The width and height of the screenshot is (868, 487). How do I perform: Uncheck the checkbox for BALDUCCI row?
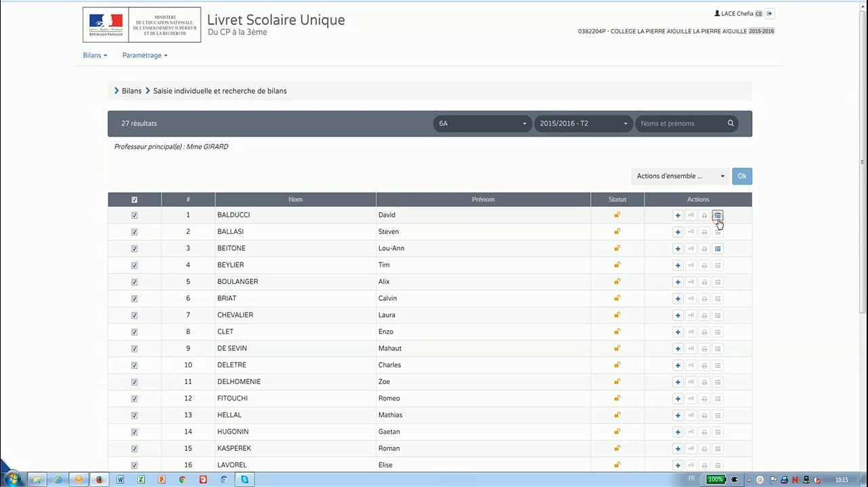tap(134, 216)
